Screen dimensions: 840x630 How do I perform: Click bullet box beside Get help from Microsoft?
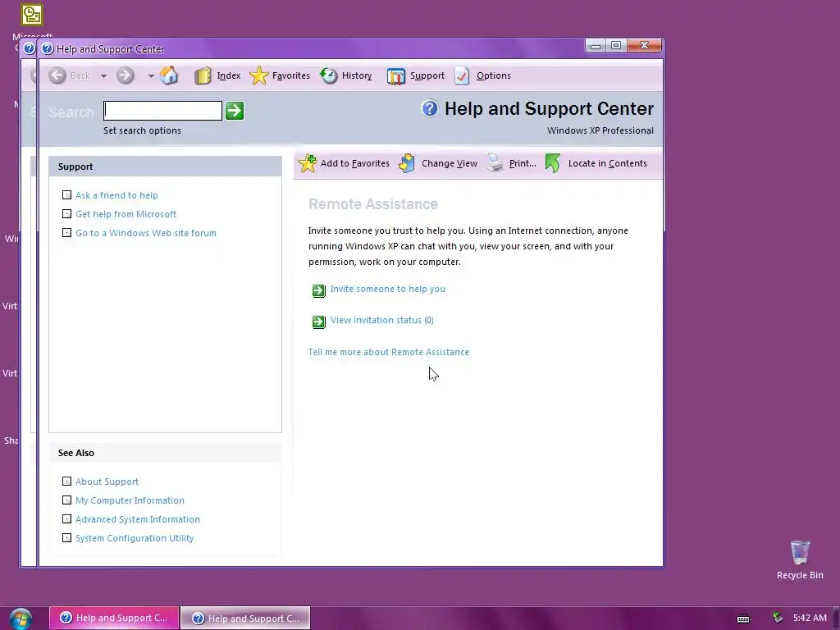(x=66, y=214)
